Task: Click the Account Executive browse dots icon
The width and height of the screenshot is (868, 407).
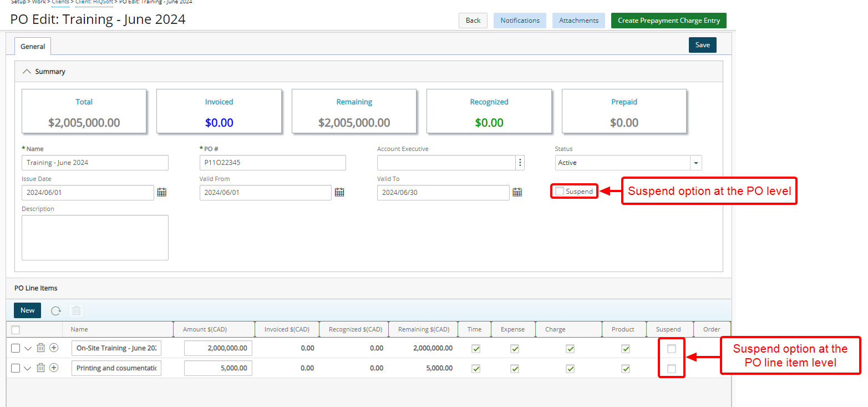Action: 520,163
